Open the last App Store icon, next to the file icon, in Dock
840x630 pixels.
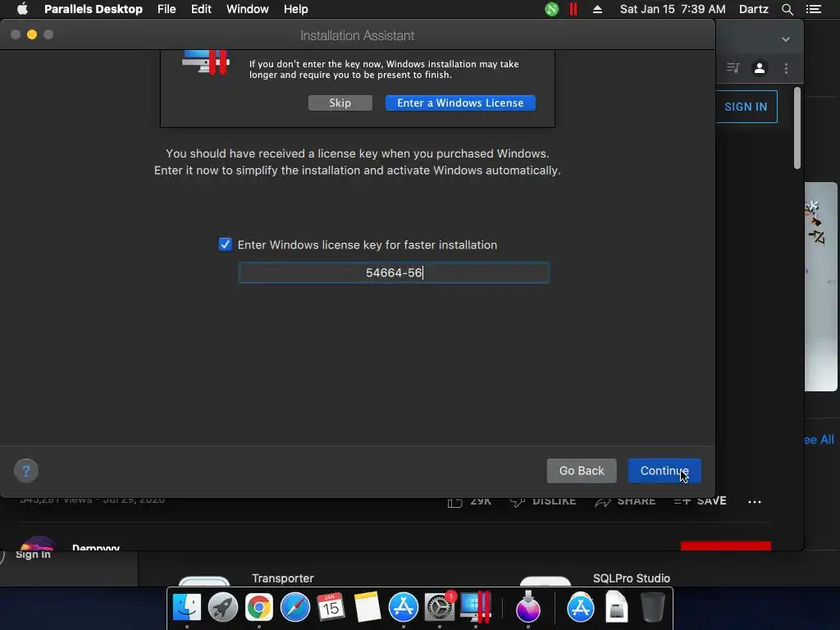581,608
